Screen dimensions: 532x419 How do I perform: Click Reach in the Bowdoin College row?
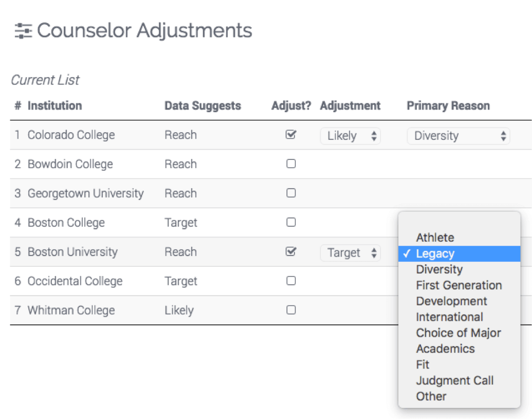(180, 164)
